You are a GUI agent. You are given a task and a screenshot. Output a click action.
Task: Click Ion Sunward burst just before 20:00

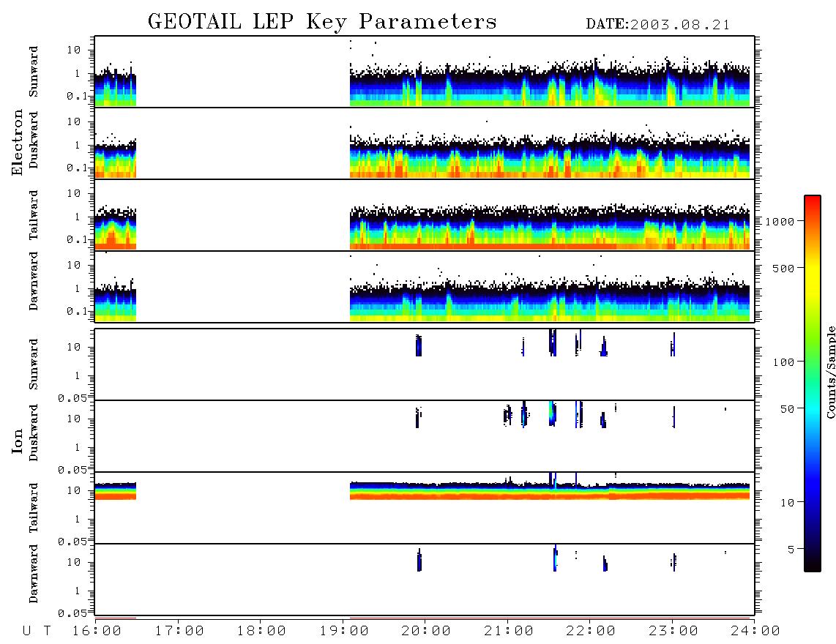tap(419, 345)
